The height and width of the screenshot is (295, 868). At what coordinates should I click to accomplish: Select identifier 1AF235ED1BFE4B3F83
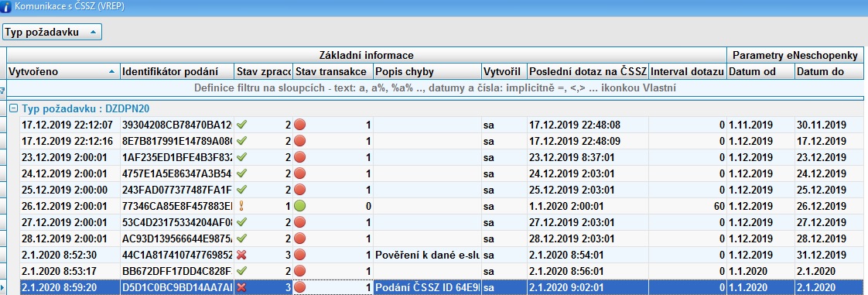pos(176,157)
